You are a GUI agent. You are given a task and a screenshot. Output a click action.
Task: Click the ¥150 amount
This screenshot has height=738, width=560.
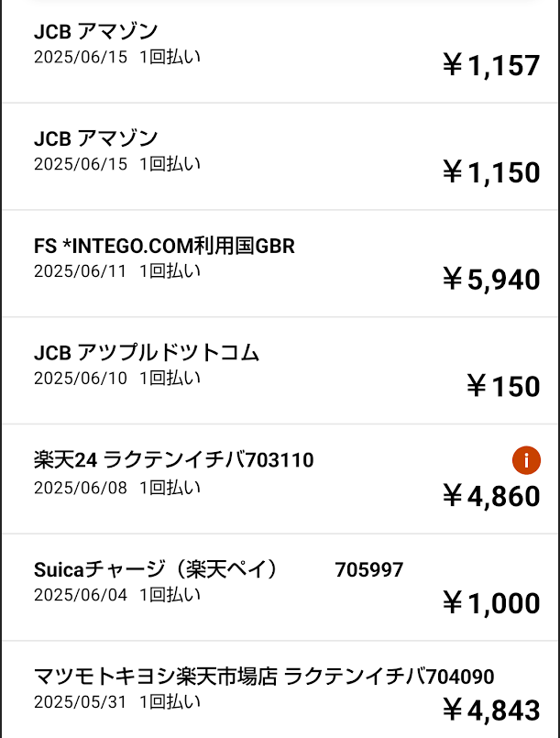click(x=503, y=386)
